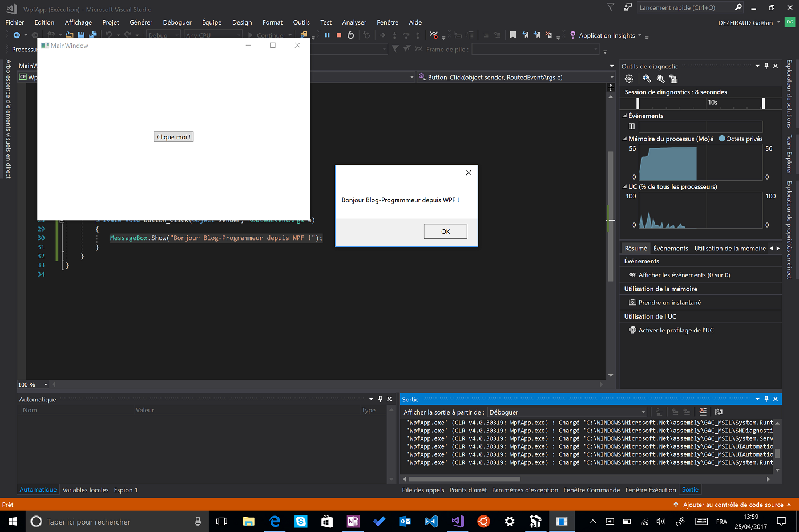Viewport: 799px width, 532px height.
Task: Open the Déboguer menu
Action: (x=177, y=22)
